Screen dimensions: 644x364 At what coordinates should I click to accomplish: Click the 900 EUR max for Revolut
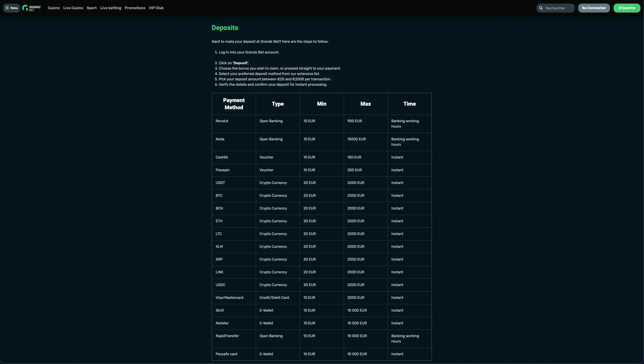tap(355, 121)
